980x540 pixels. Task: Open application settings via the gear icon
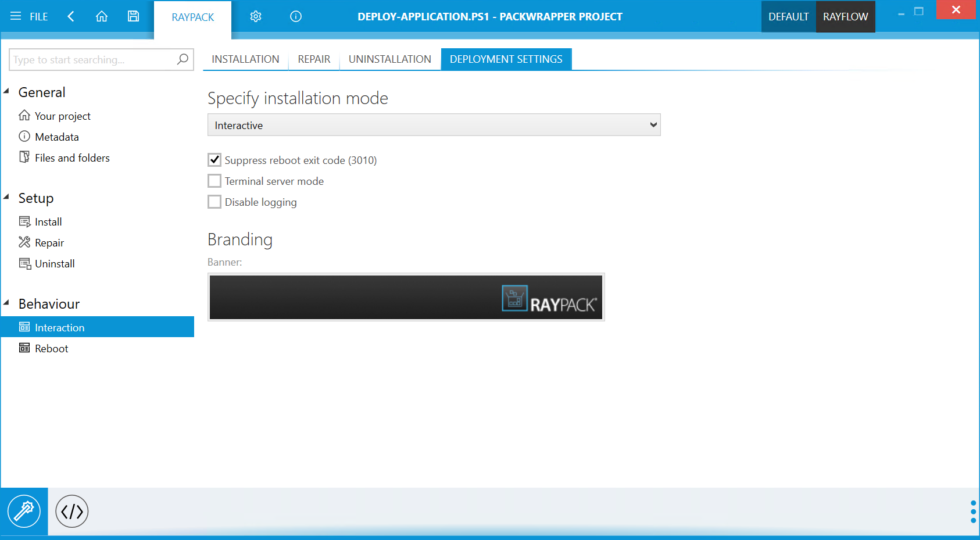click(256, 16)
